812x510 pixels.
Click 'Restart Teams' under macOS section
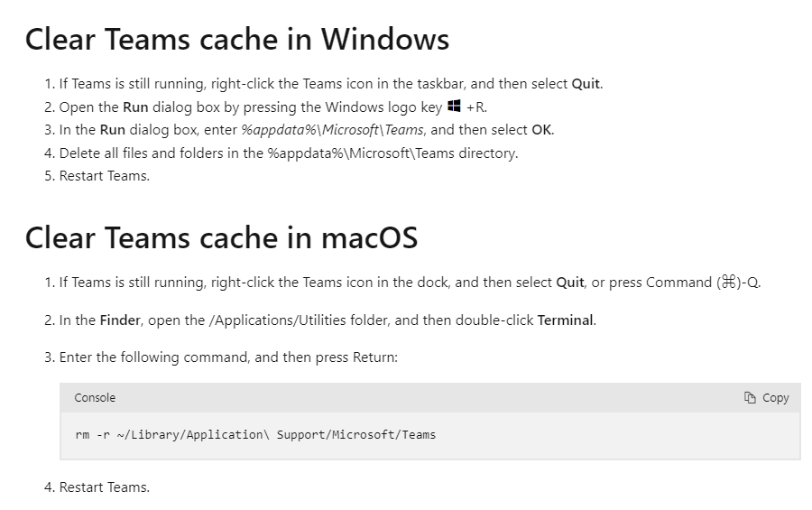tap(104, 487)
